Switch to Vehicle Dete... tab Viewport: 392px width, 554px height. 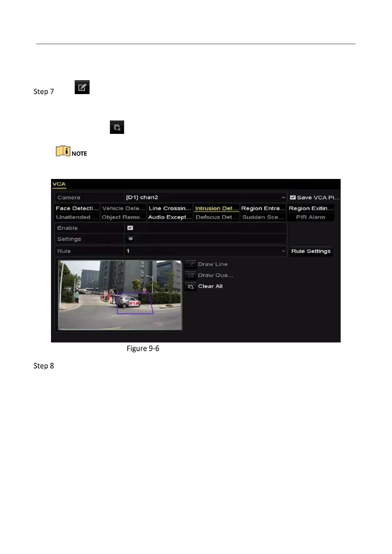click(123, 208)
